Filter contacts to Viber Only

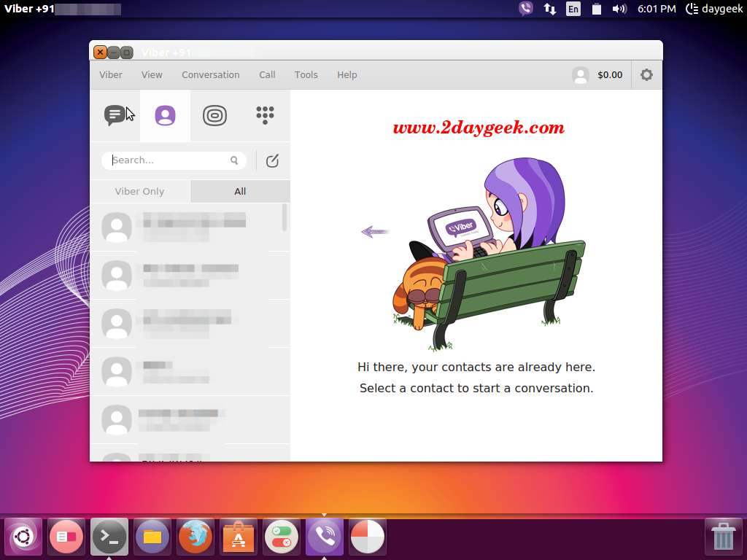(139, 192)
